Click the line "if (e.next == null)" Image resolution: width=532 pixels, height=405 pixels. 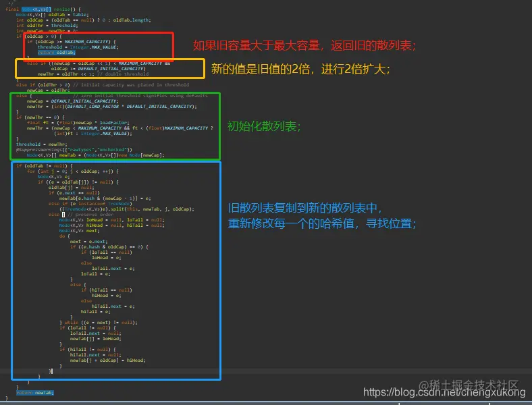tap(74, 193)
